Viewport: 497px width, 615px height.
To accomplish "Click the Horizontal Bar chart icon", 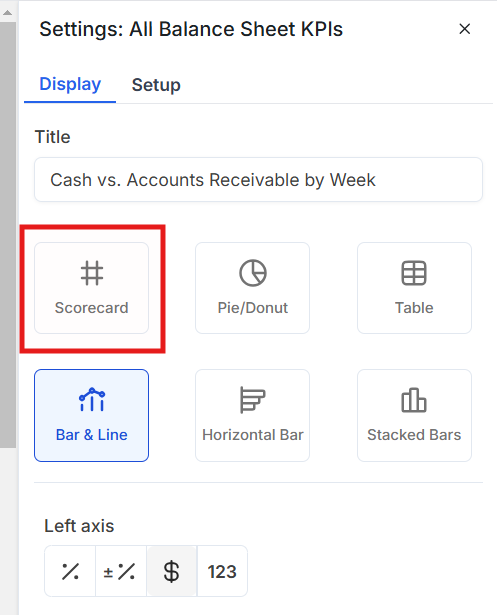I will click(253, 400).
